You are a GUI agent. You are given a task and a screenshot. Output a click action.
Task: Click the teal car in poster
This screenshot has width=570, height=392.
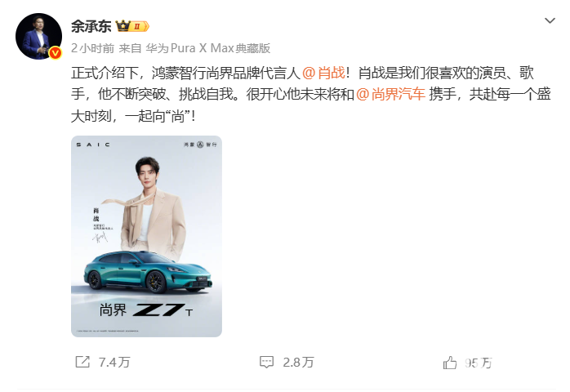148,272
